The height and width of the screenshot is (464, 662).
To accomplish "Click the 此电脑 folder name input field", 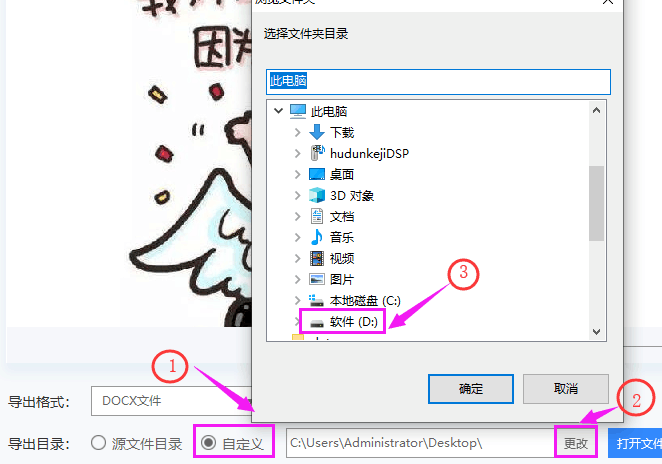I will [438, 81].
